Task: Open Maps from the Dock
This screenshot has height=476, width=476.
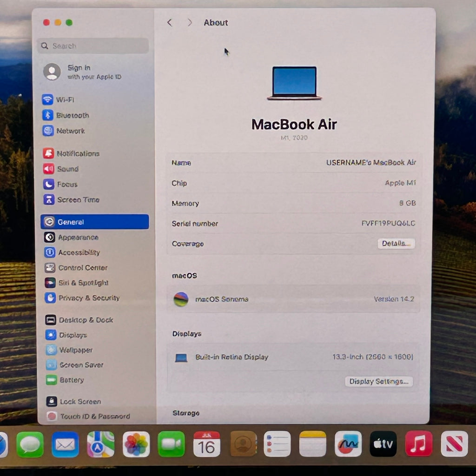Action: pyautogui.click(x=101, y=445)
